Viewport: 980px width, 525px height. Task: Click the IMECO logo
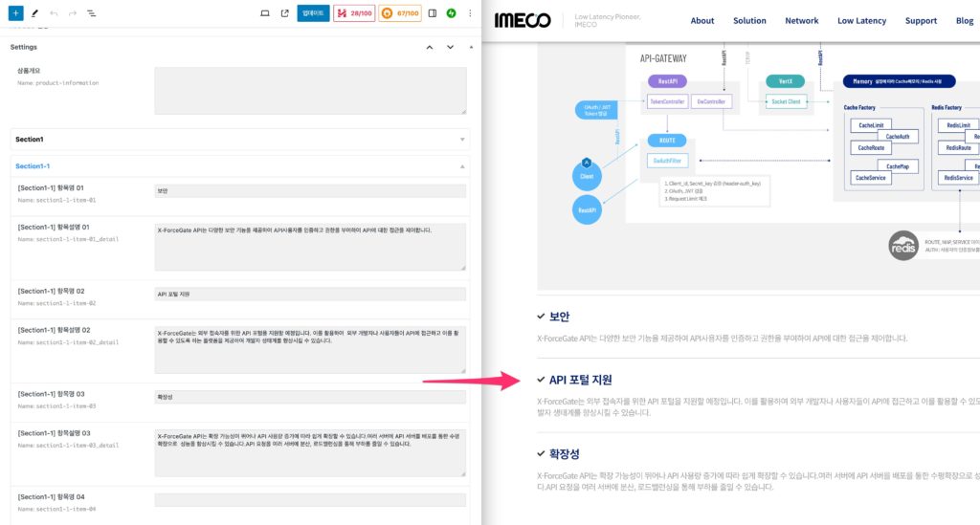click(x=522, y=21)
